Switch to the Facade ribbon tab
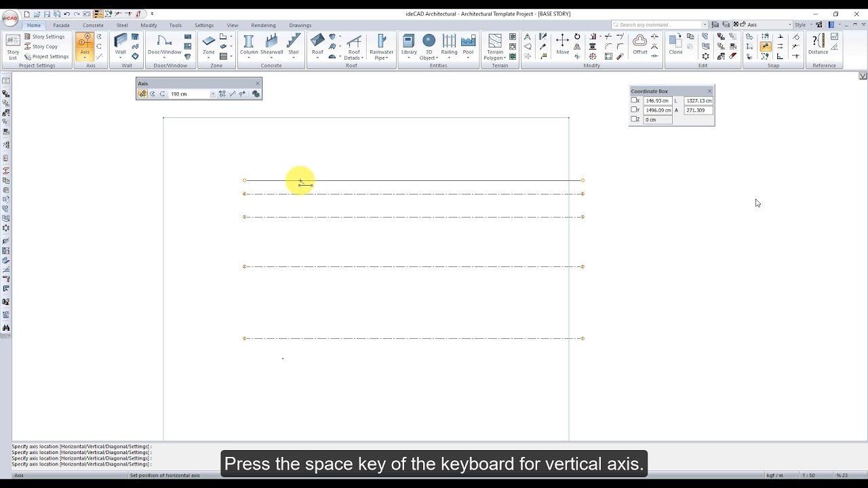Image resolution: width=868 pixels, height=488 pixels. (x=62, y=25)
